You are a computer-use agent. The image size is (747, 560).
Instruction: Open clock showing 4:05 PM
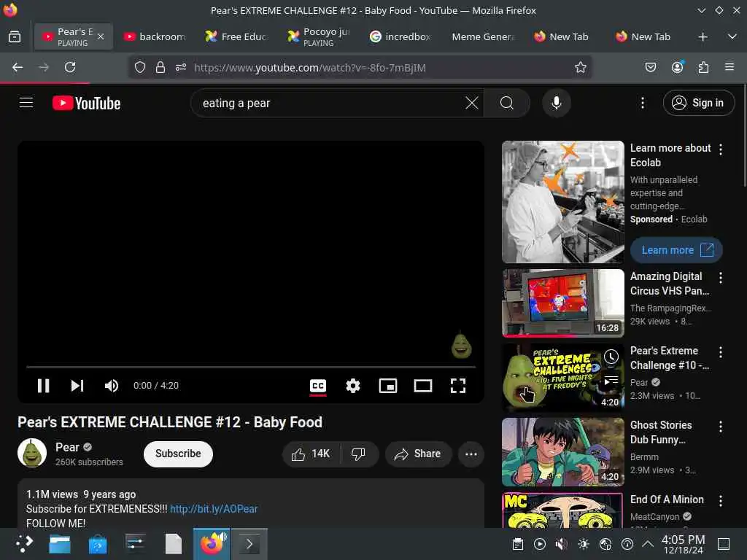[x=683, y=544]
